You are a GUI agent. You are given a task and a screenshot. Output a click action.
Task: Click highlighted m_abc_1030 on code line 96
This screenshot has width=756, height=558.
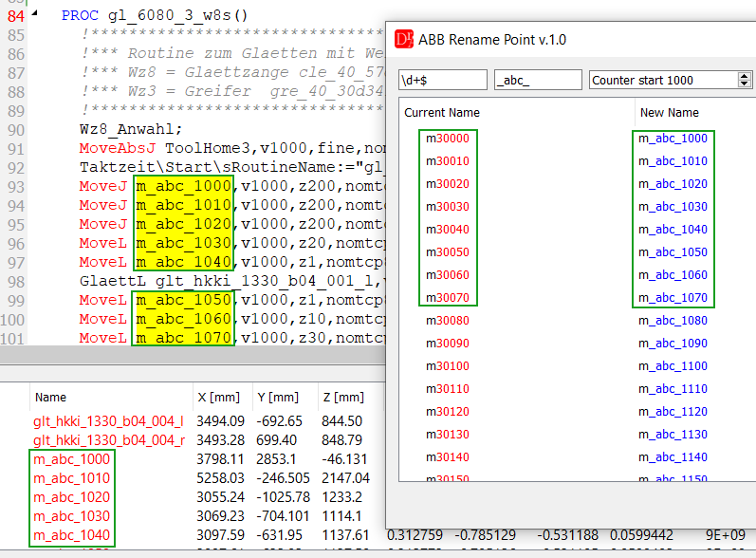(x=184, y=243)
